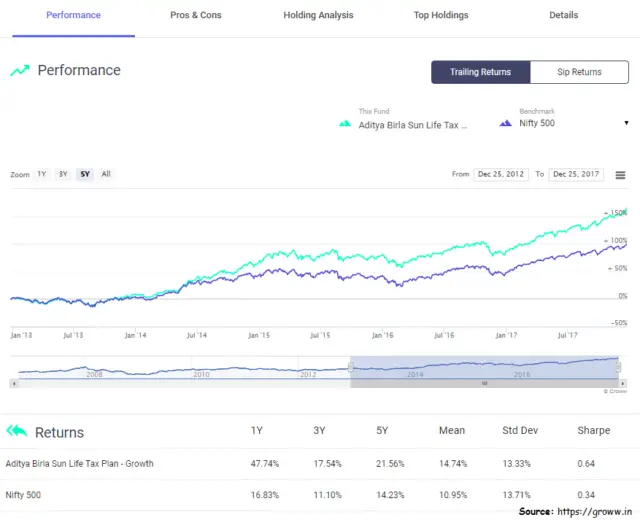This screenshot has width=640, height=520.
Task: Click the green fund legend mountain icon
Action: point(345,123)
